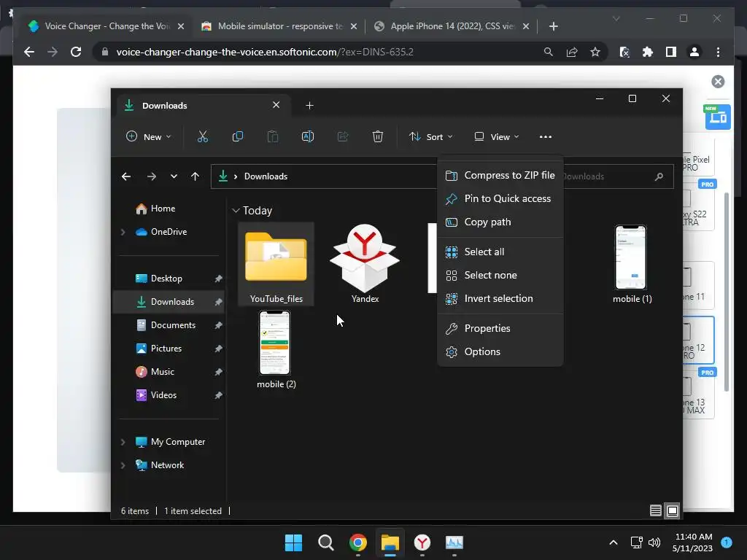
Task: Open Windows Start menu
Action: pos(293,542)
